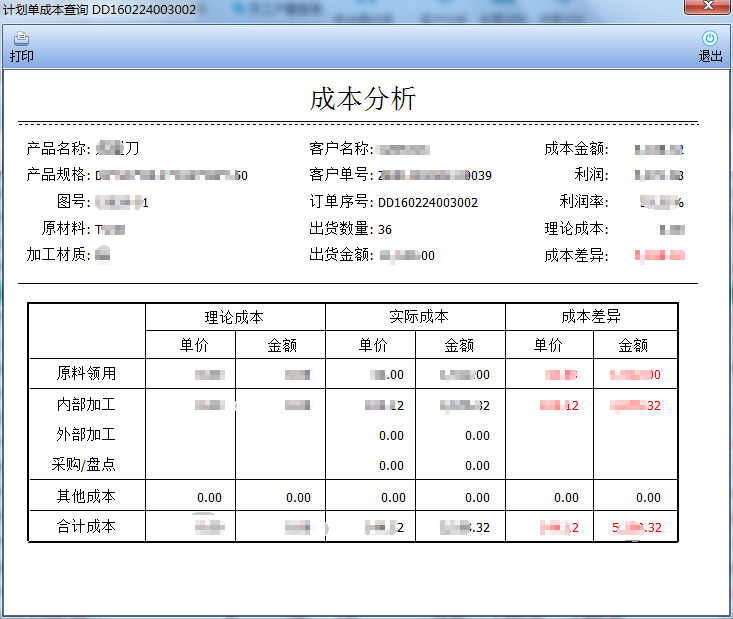Screen dimensions: 733x619
Task: Click the 原料领用 row label
Action: [87, 374]
